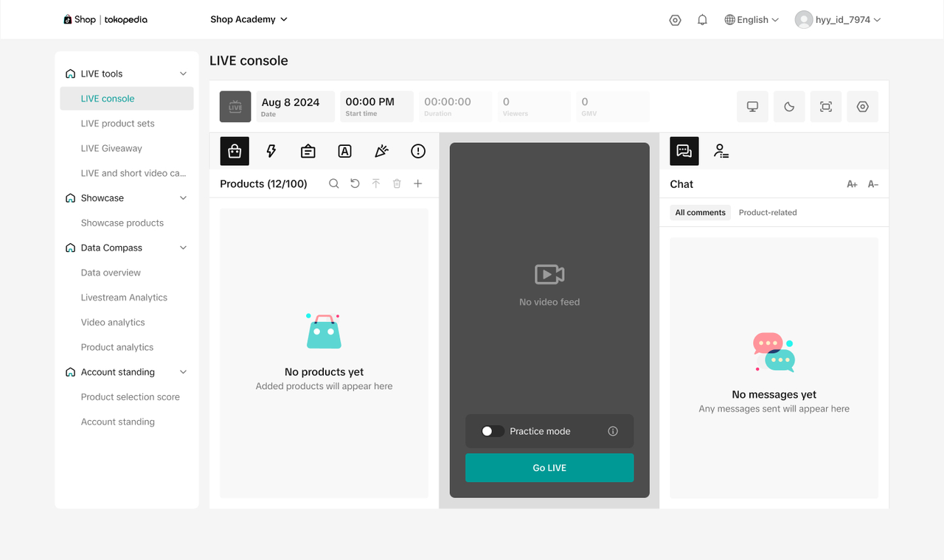Open the chat messages tab icon
The width and height of the screenshot is (944, 560).
(x=684, y=151)
